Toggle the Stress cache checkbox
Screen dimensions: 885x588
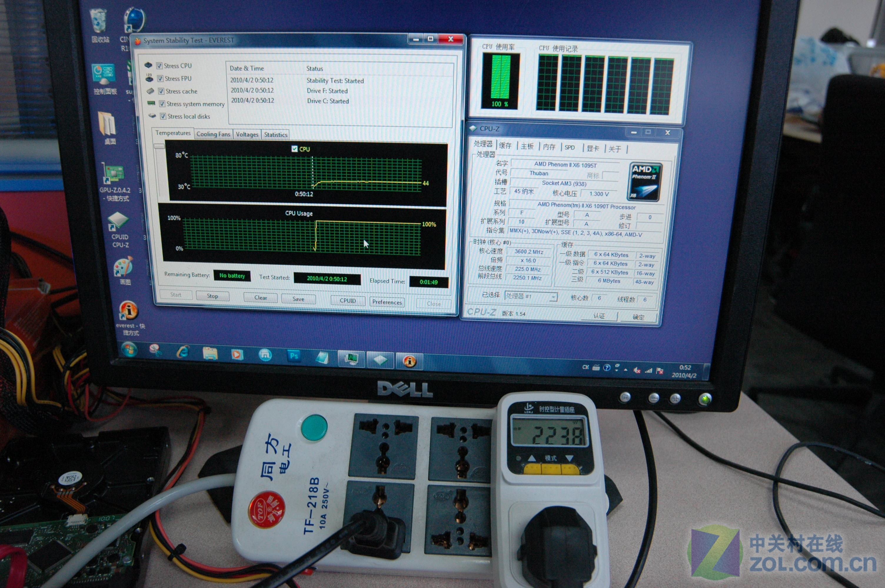[x=161, y=91]
